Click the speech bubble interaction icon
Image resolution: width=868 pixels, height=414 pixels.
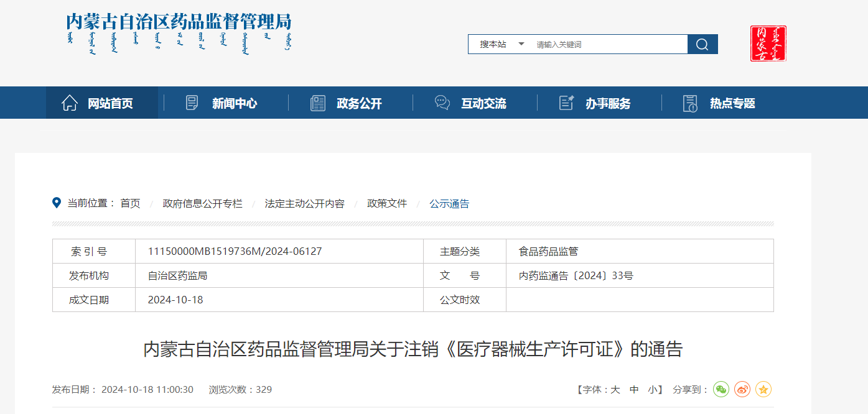coord(442,103)
